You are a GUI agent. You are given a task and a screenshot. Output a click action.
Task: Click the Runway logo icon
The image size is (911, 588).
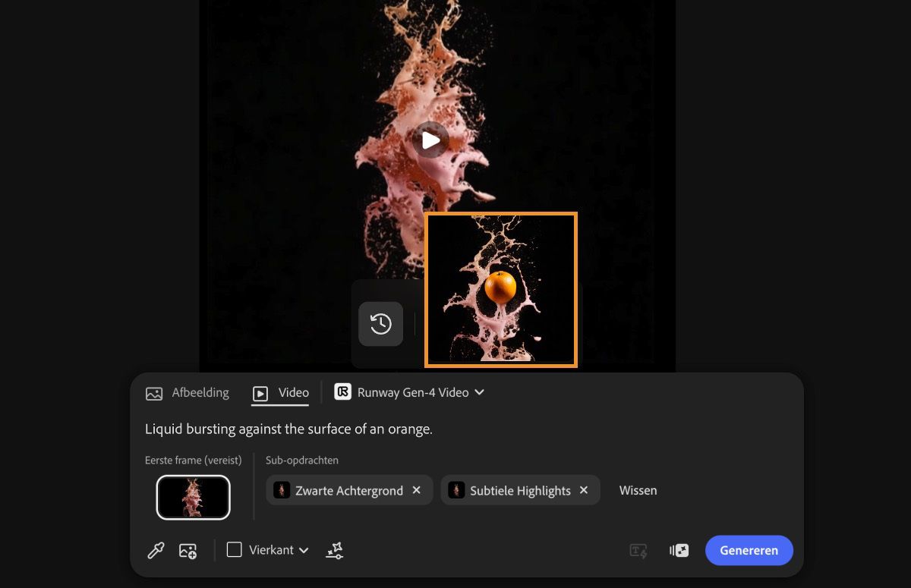tap(342, 391)
